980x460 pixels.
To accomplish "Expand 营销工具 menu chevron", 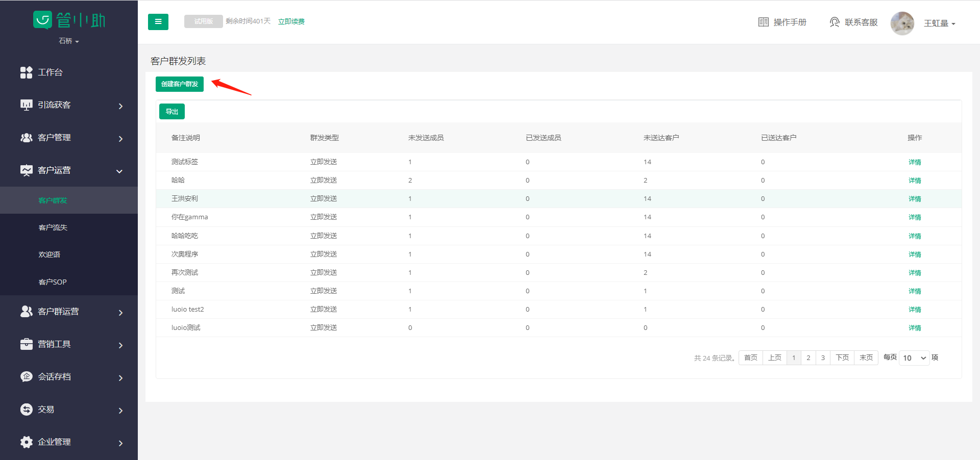I will (120, 345).
